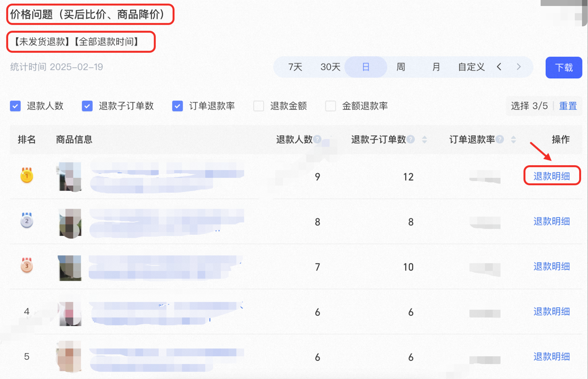Click the 选择 3/5 counter
The image size is (588, 379).
529,106
